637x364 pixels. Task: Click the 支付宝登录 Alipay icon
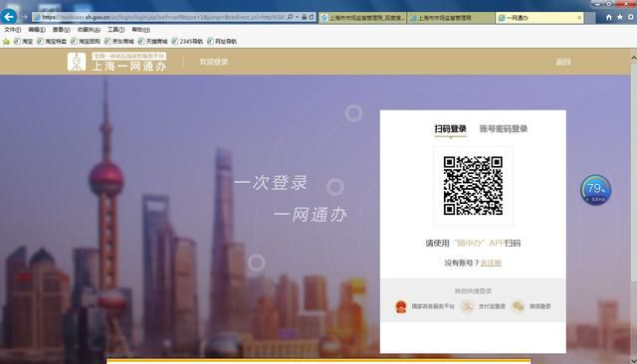point(467,306)
